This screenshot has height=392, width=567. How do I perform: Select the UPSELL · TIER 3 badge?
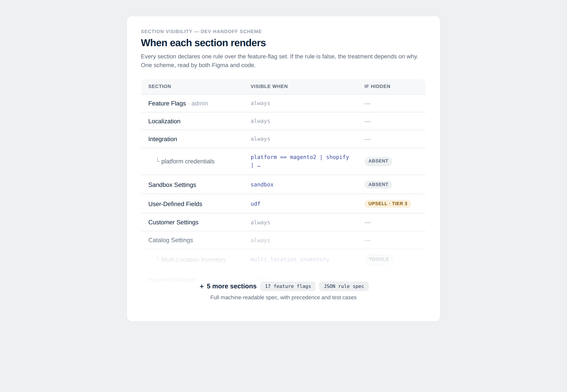point(388,204)
